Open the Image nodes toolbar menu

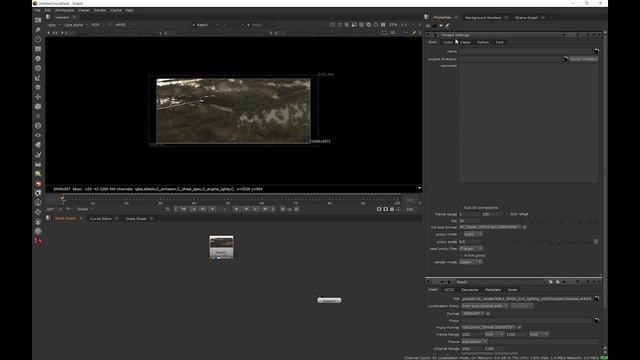click(x=38, y=20)
